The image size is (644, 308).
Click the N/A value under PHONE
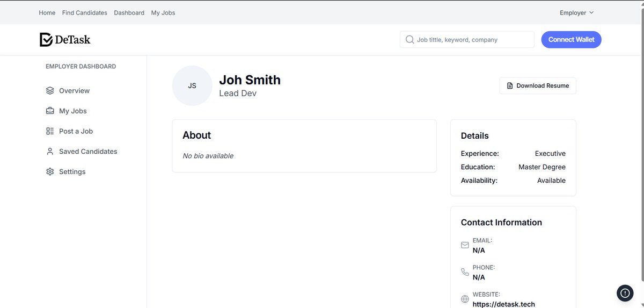click(479, 277)
